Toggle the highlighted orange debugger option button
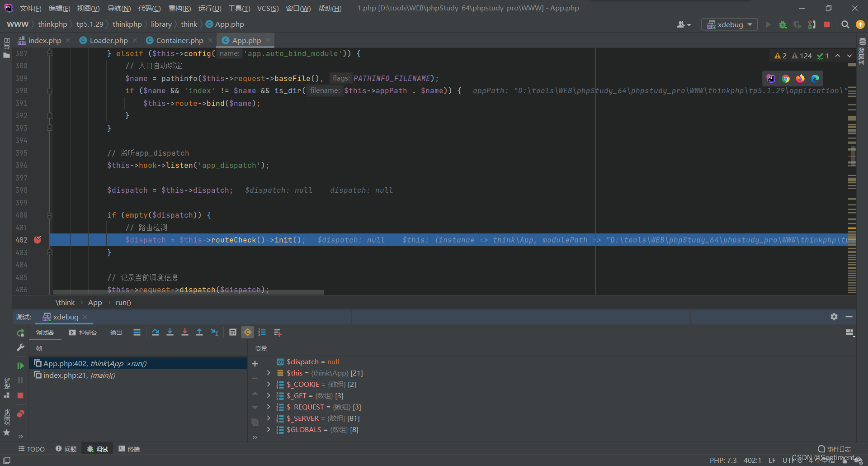The height and width of the screenshot is (466, 868). point(247,333)
